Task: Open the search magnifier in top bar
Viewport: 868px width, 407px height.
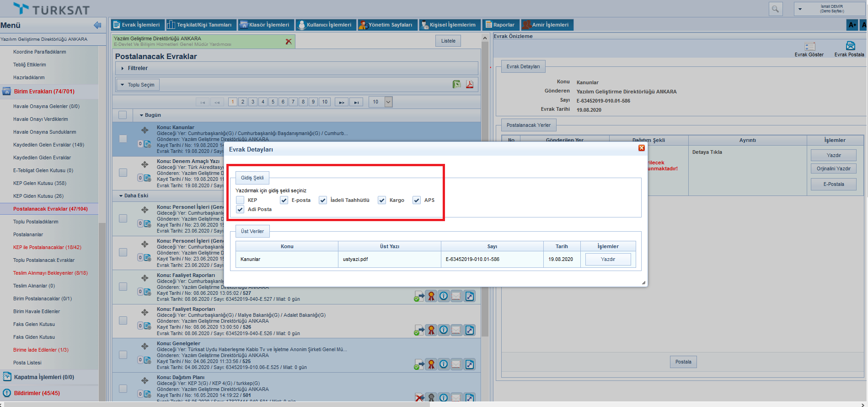Action: (775, 9)
